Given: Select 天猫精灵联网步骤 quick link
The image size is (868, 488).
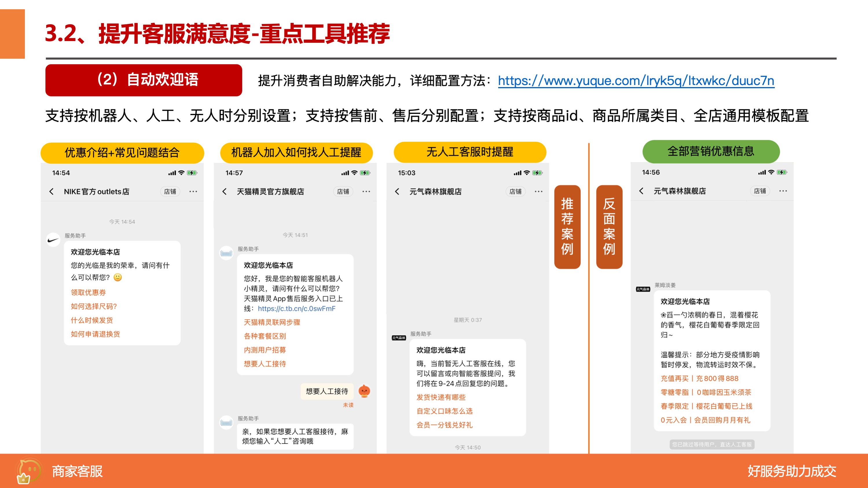Looking at the screenshot, I should click(x=272, y=322).
